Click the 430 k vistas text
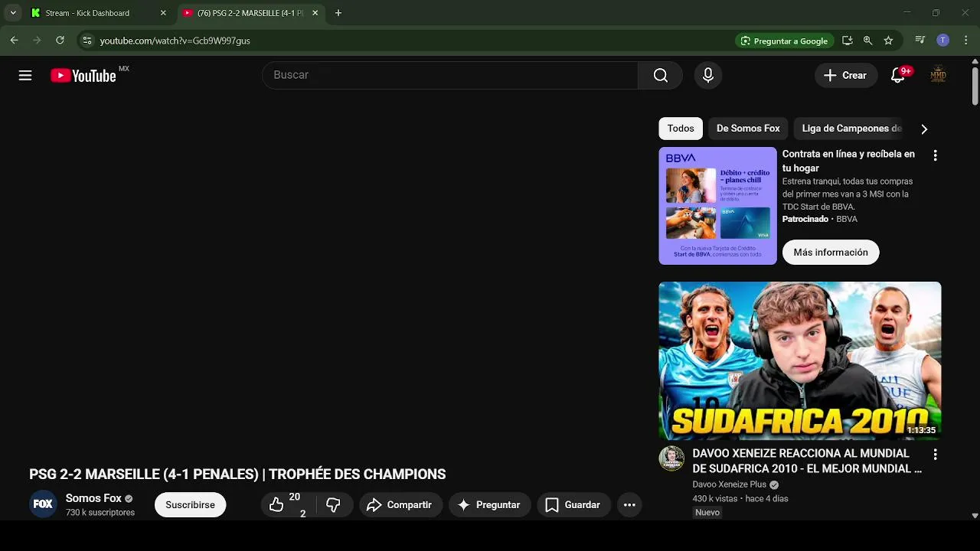Viewport: 980px width, 551px height. (x=715, y=498)
